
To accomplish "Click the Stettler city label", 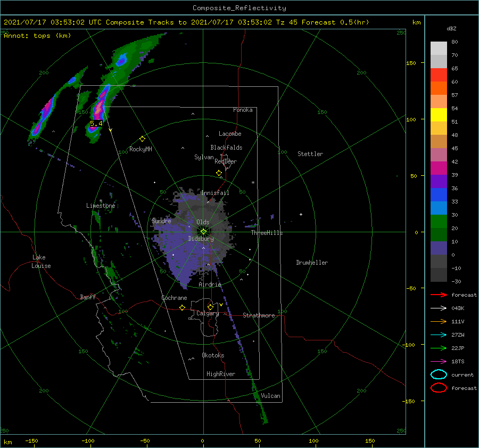I will point(310,154).
